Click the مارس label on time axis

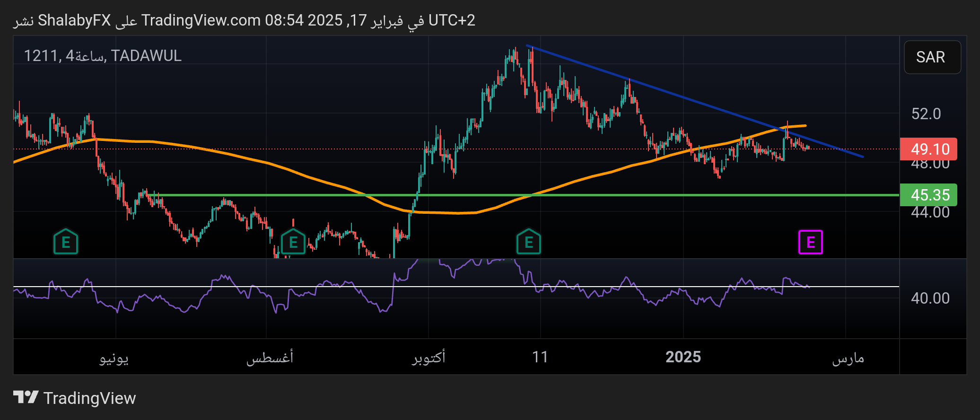pos(848,358)
